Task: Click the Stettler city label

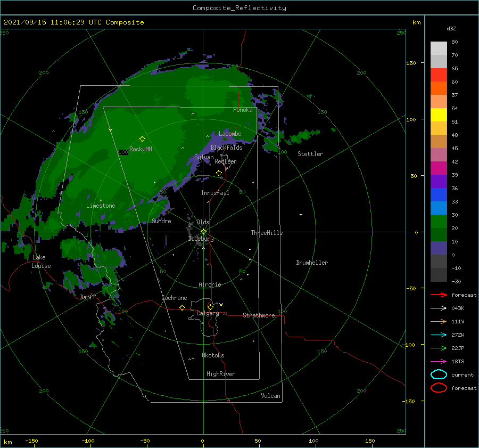Action: click(310, 154)
